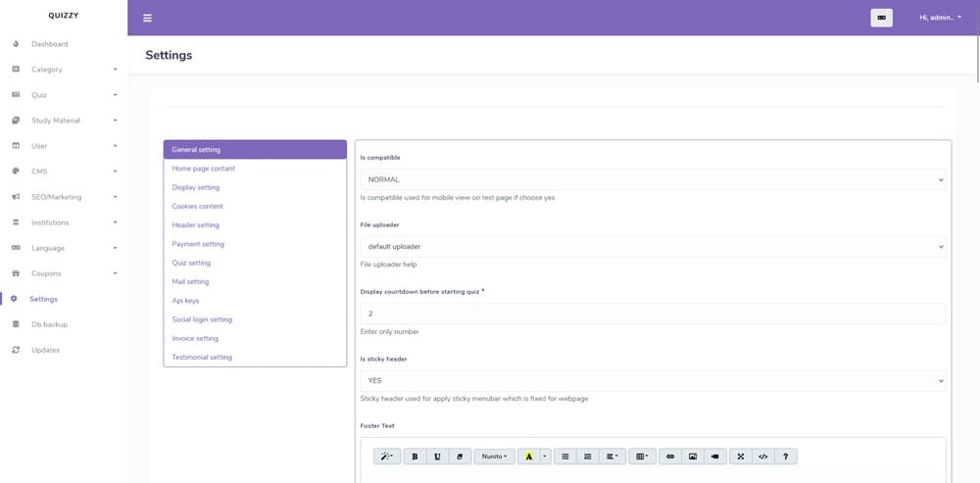Insert an unordered bullet list
The image size is (980, 483).
coord(565,457)
